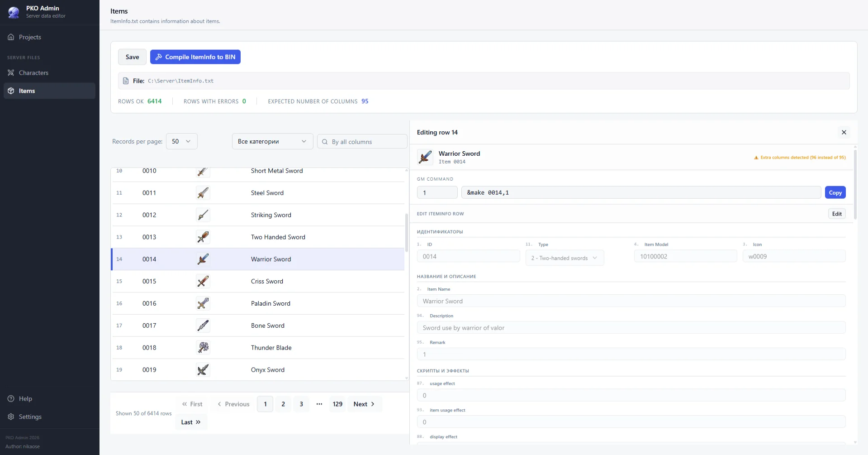This screenshot has width=868, height=455.
Task: Close the Editing row 14 panel
Action: click(x=844, y=132)
